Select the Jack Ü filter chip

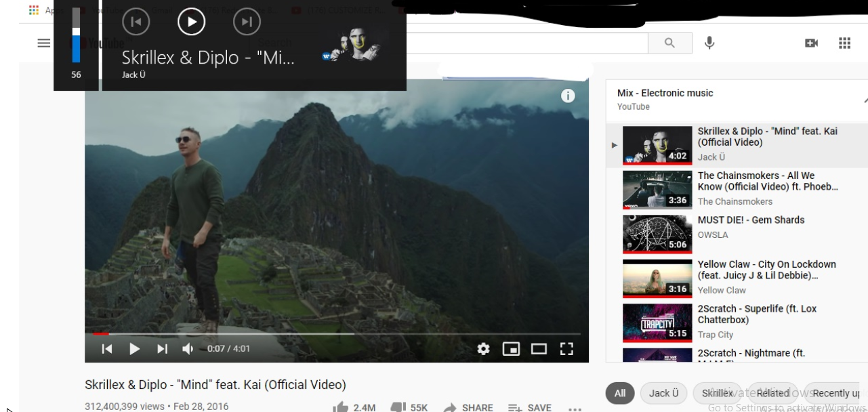(664, 393)
